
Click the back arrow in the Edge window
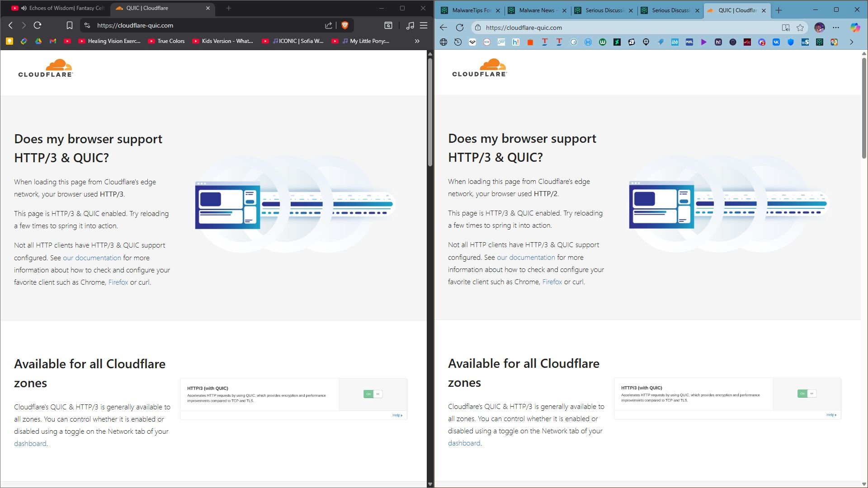[443, 28]
